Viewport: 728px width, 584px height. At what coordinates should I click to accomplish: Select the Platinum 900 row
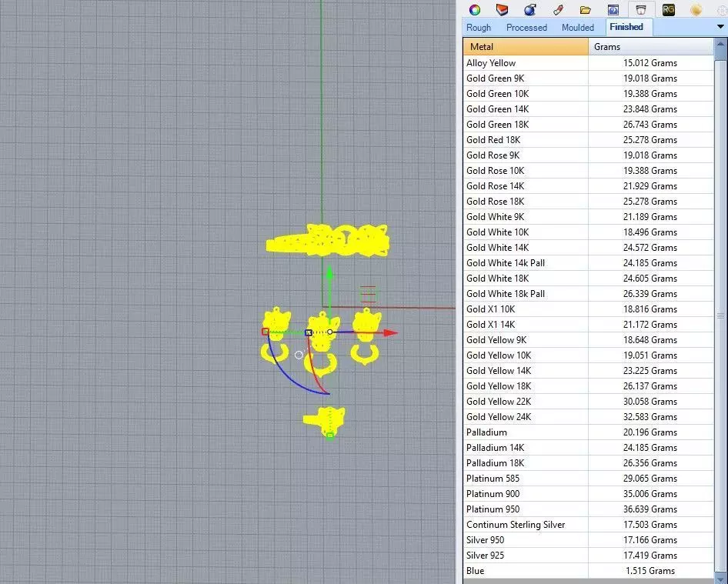[x=588, y=493]
